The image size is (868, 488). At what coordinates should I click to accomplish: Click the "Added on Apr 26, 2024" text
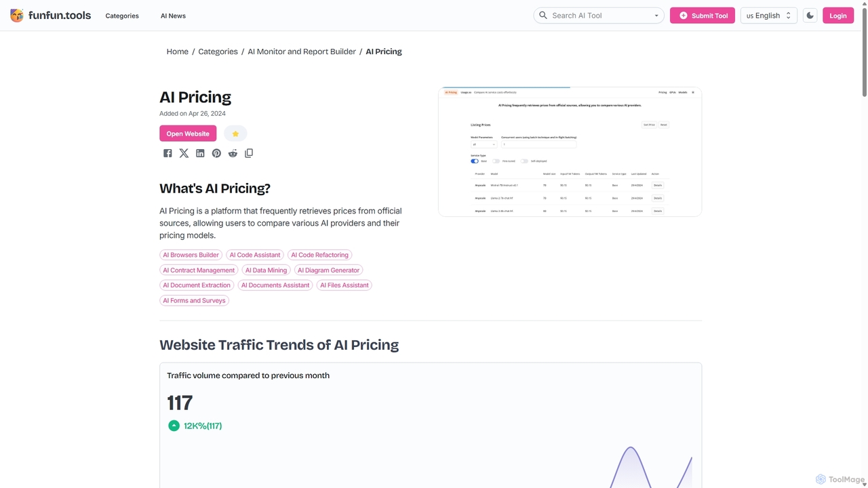point(193,114)
